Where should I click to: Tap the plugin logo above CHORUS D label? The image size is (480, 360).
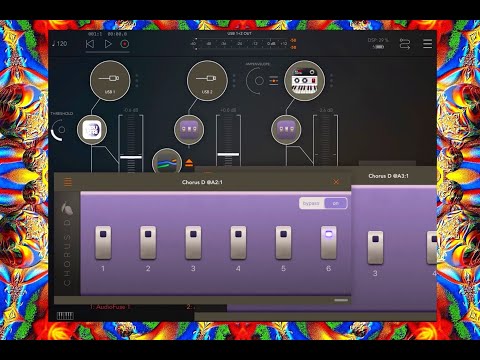click(67, 208)
